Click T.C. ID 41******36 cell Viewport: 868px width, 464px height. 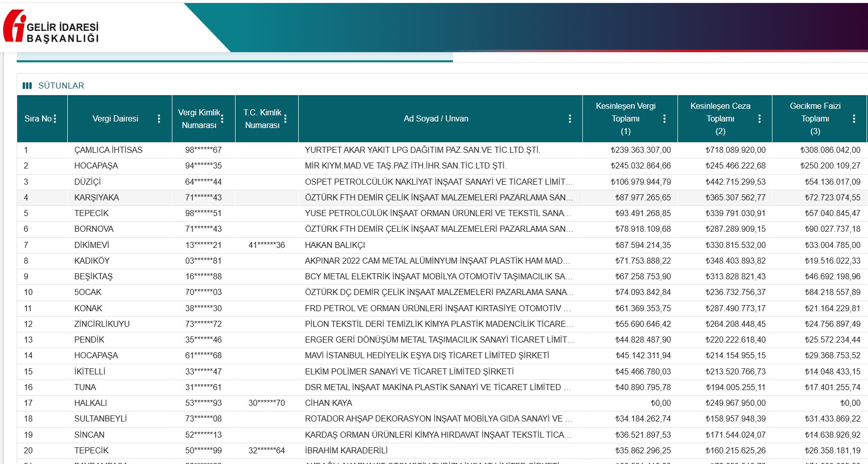click(266, 245)
